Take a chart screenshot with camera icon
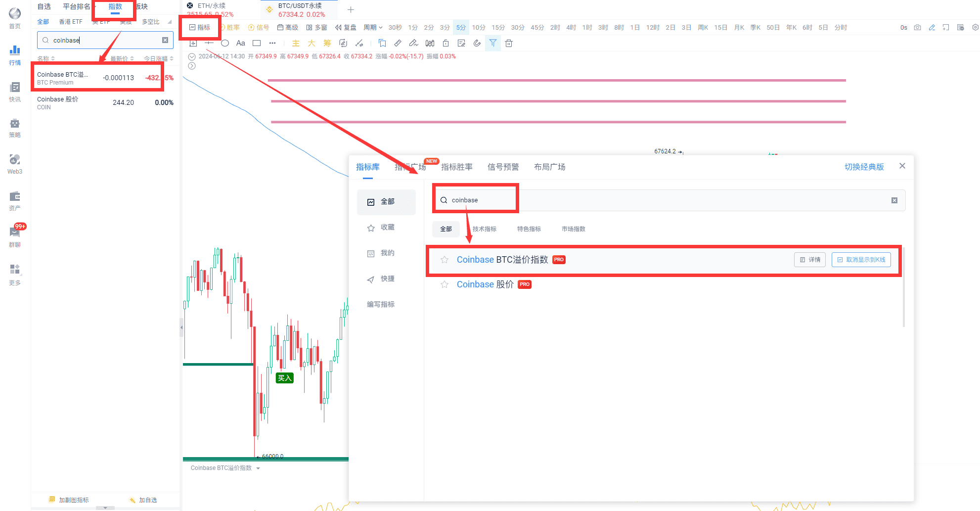 918,27
